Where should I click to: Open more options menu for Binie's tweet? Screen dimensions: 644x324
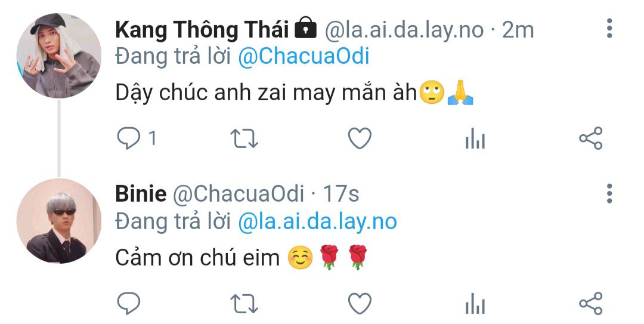coord(609,193)
